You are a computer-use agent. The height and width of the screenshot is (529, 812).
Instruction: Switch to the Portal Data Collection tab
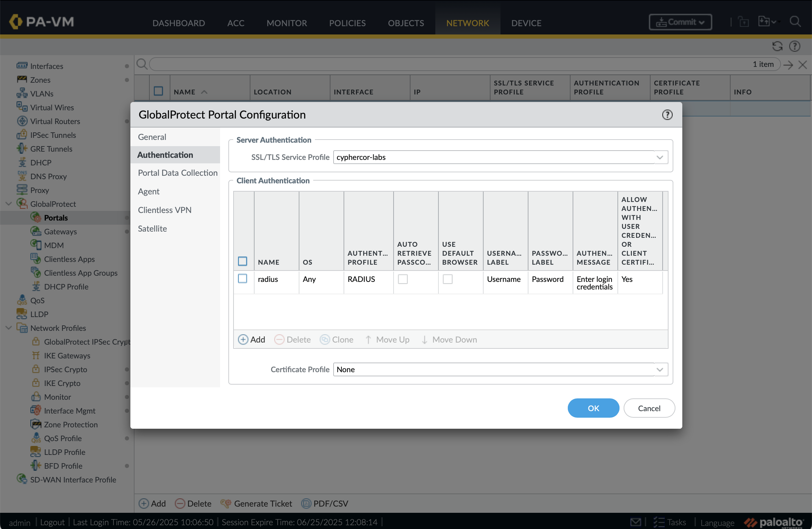click(178, 173)
